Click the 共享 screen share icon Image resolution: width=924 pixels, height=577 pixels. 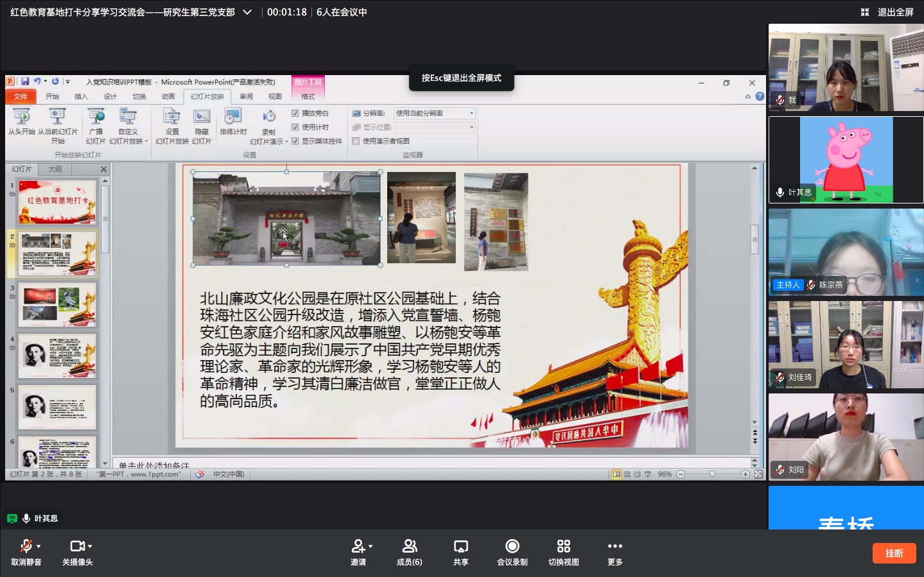coord(460,547)
